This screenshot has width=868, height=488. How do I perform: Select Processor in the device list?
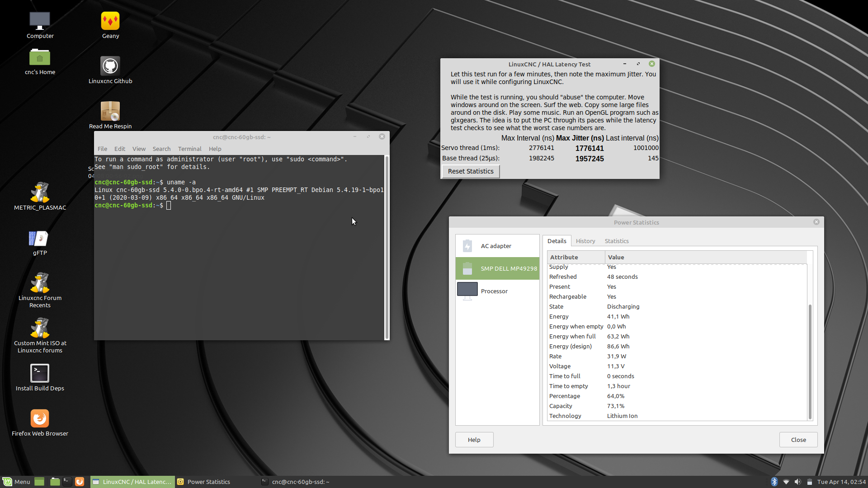pos(497,291)
